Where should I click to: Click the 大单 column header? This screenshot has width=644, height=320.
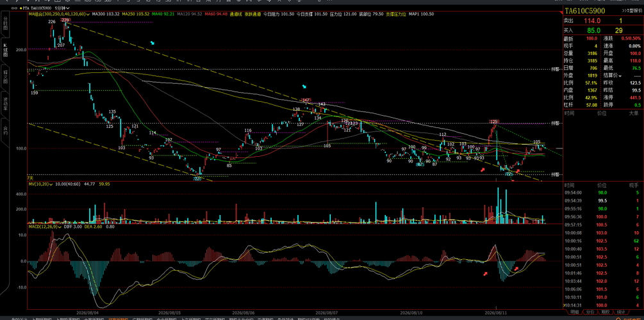tap(634, 113)
